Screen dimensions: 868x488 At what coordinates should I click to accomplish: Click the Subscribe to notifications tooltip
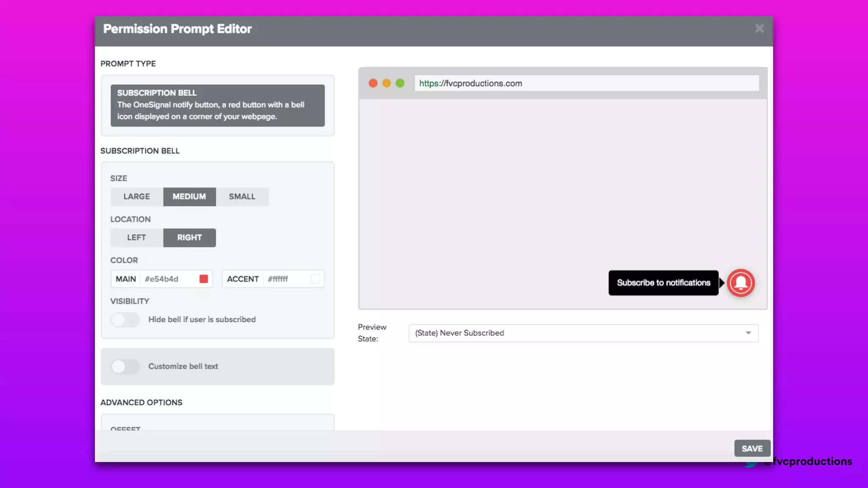663,283
